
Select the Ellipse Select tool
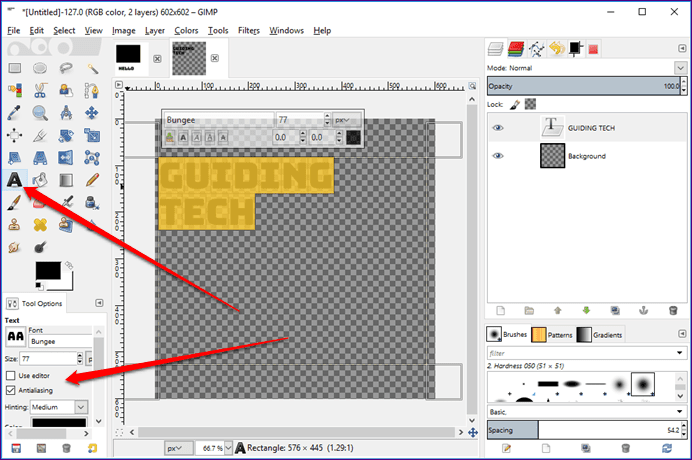pos(40,68)
